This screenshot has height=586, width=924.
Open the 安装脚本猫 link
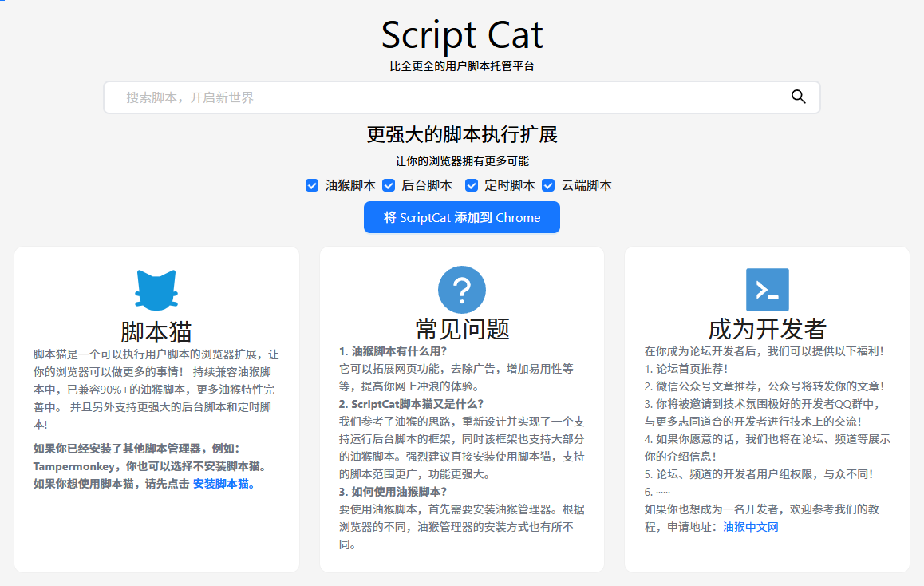224,484
